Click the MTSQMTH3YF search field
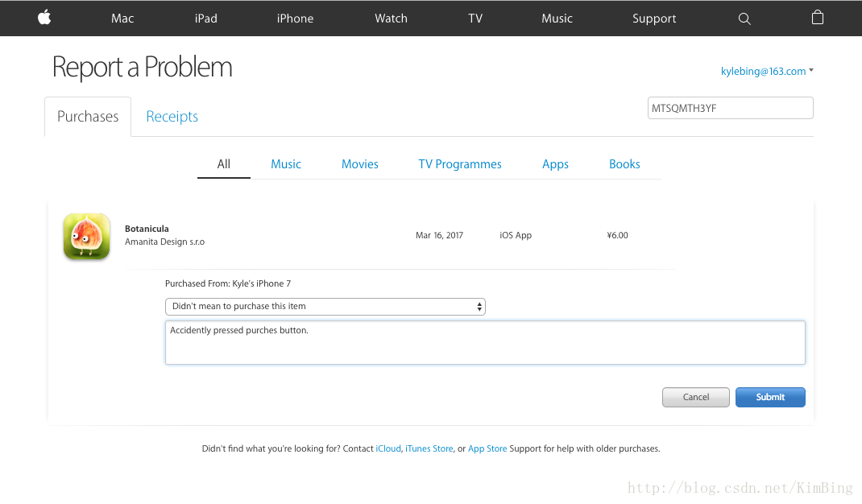 [731, 108]
